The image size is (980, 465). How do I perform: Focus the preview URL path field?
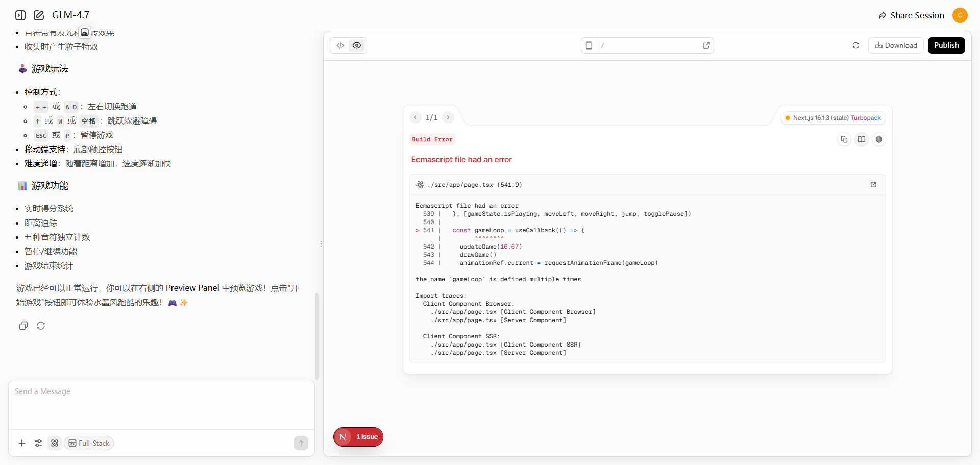pos(649,45)
